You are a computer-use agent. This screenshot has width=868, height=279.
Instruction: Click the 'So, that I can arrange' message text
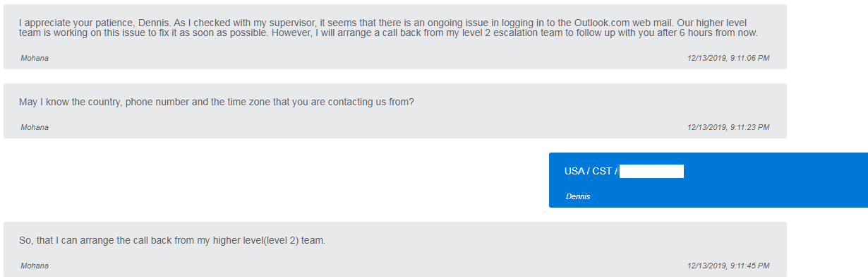click(x=172, y=240)
